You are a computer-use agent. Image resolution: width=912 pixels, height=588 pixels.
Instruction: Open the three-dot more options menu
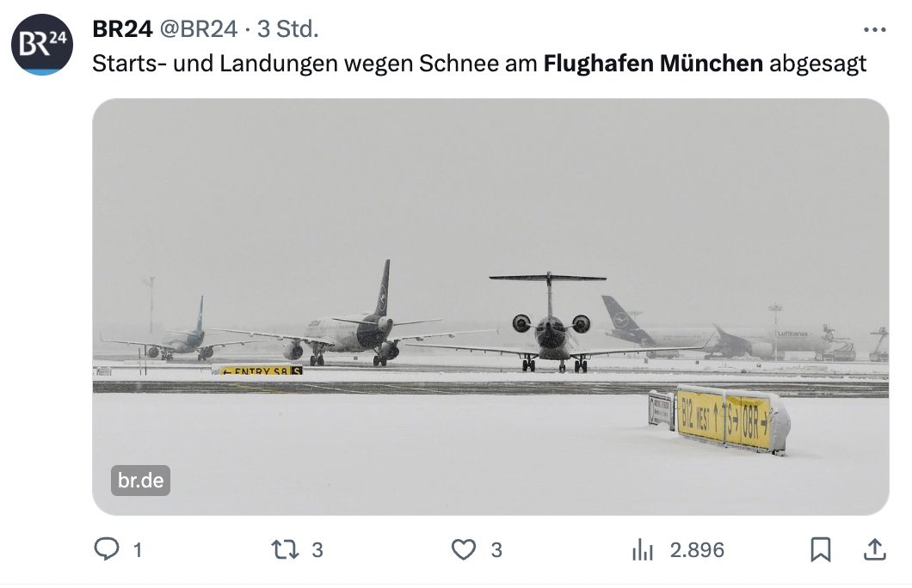tap(873, 29)
